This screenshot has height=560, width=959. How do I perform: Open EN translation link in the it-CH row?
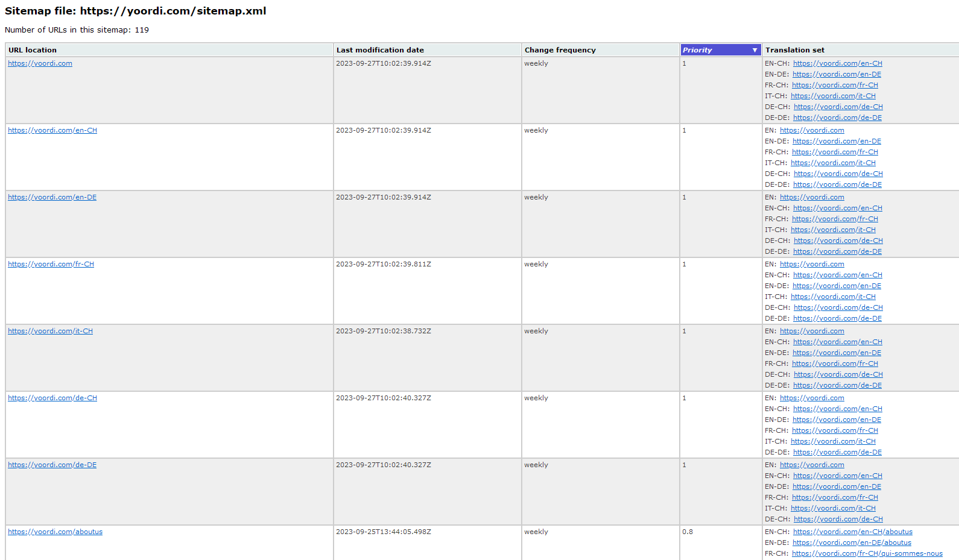point(812,331)
